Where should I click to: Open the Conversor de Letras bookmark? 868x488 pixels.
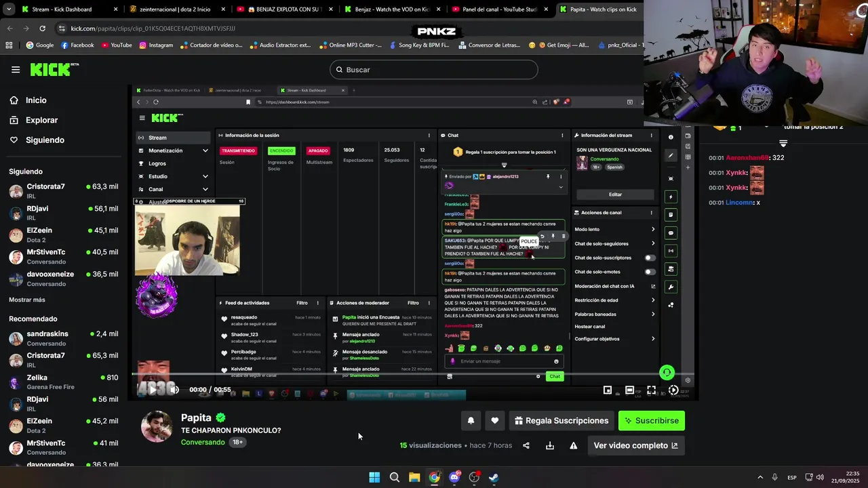pos(491,45)
